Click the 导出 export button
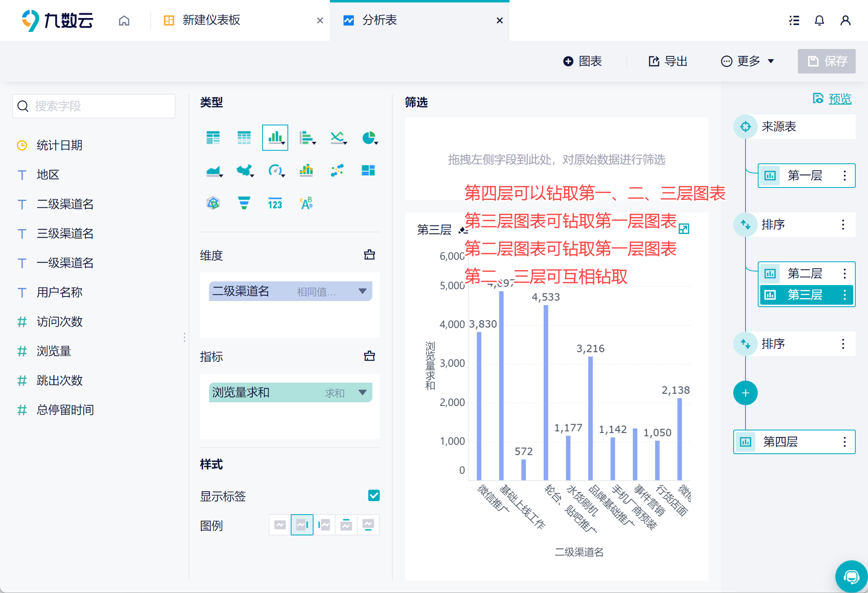The height and width of the screenshot is (593, 868). click(668, 61)
